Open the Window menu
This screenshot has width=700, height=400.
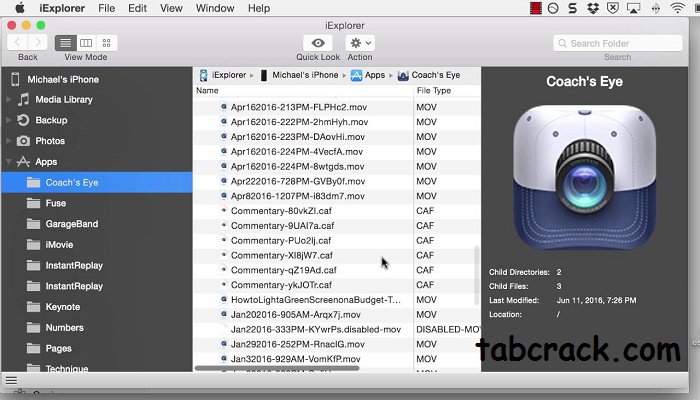[x=215, y=8]
